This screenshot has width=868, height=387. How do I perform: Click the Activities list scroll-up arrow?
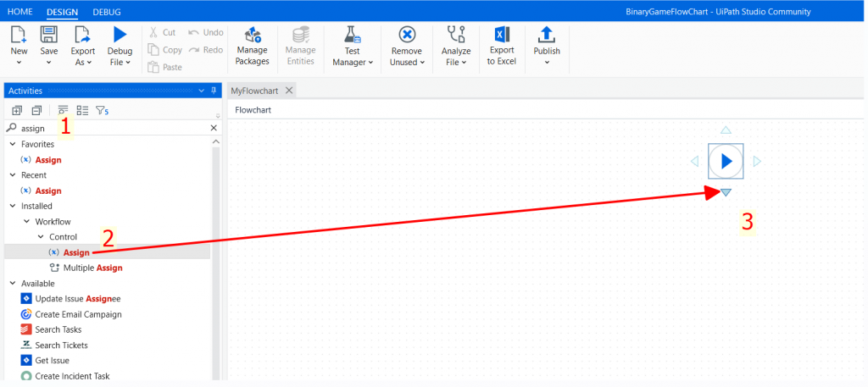[216, 142]
